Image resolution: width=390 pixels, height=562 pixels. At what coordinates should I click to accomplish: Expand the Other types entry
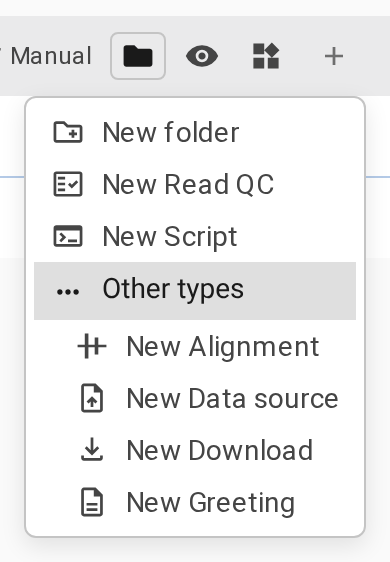[x=195, y=291]
